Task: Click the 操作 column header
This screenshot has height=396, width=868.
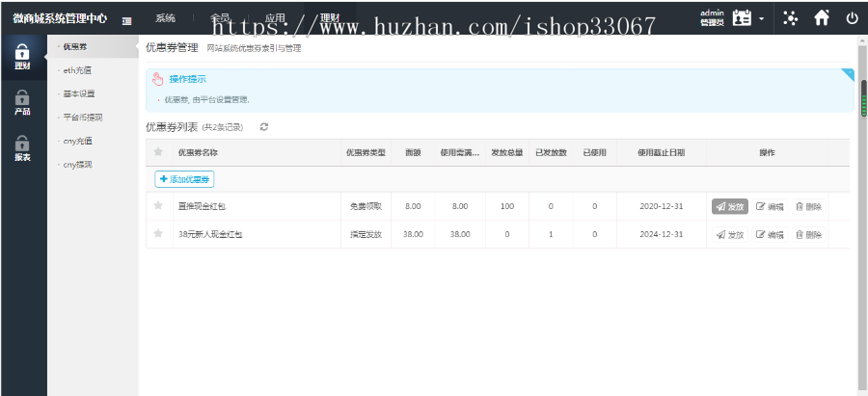Action: [x=767, y=152]
